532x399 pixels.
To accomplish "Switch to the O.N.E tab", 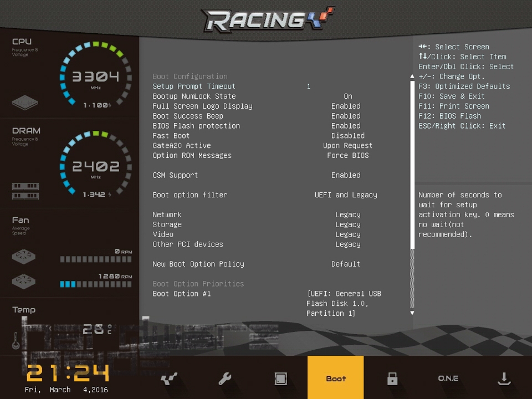I will point(448,379).
